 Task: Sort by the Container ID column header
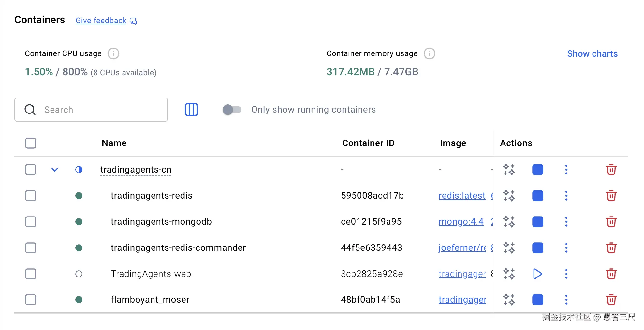(368, 143)
